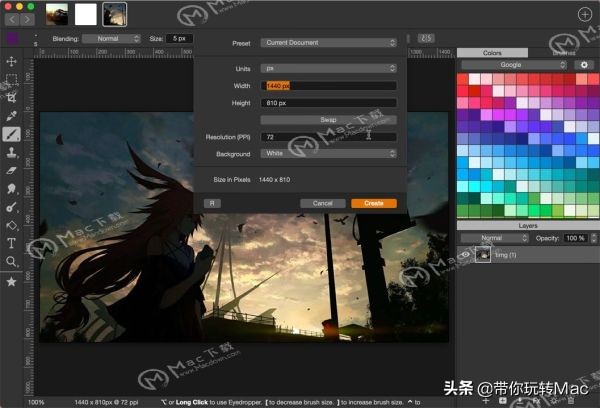Screen dimensions: 600x408
Task: Click the Swap dimensions button
Action: 328,120
